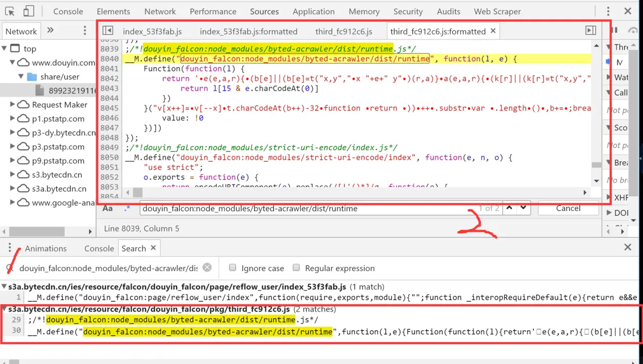Close the third_fc912c6.js:formatted tab

pos(493,31)
